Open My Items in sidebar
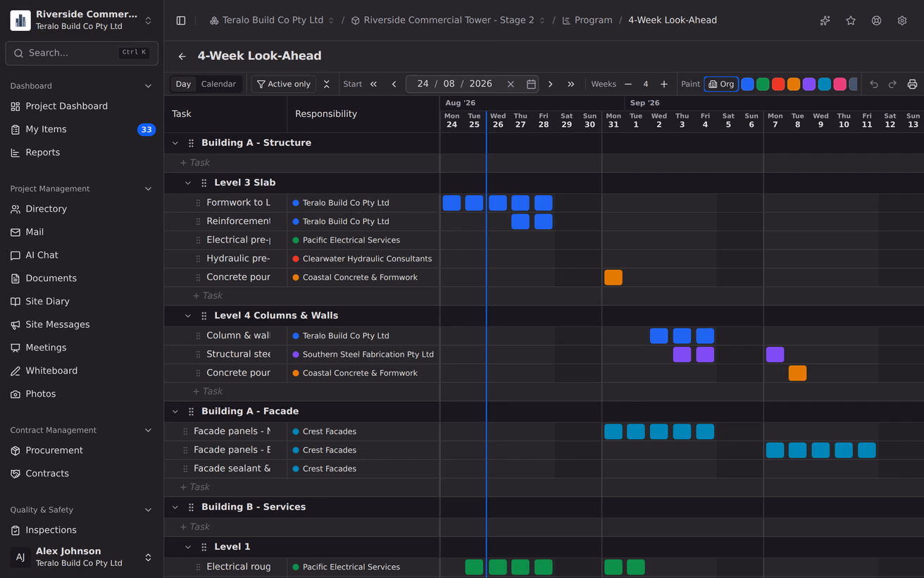This screenshot has width=924, height=578. tap(82, 130)
